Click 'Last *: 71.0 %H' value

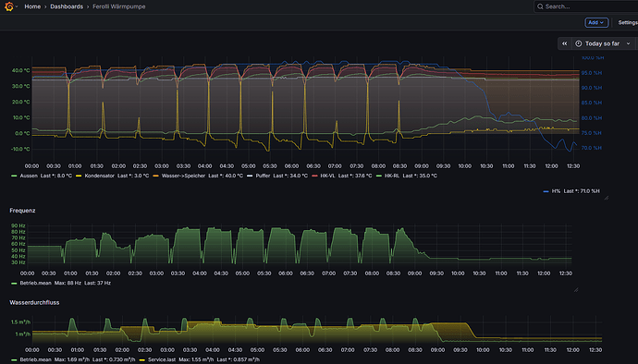(582, 190)
